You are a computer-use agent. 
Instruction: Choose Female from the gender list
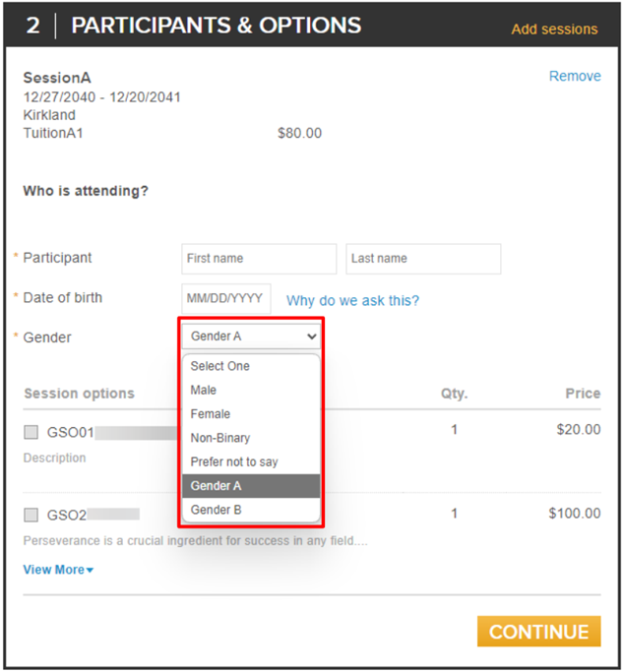[251, 414]
